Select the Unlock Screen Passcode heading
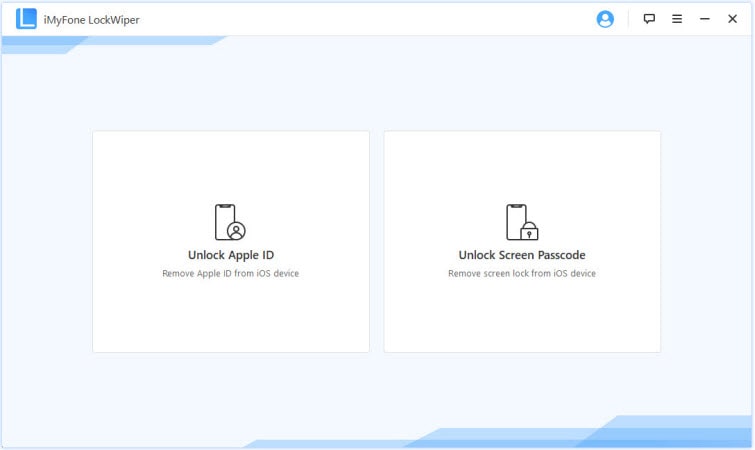This screenshot has height=450, width=755. [522, 255]
